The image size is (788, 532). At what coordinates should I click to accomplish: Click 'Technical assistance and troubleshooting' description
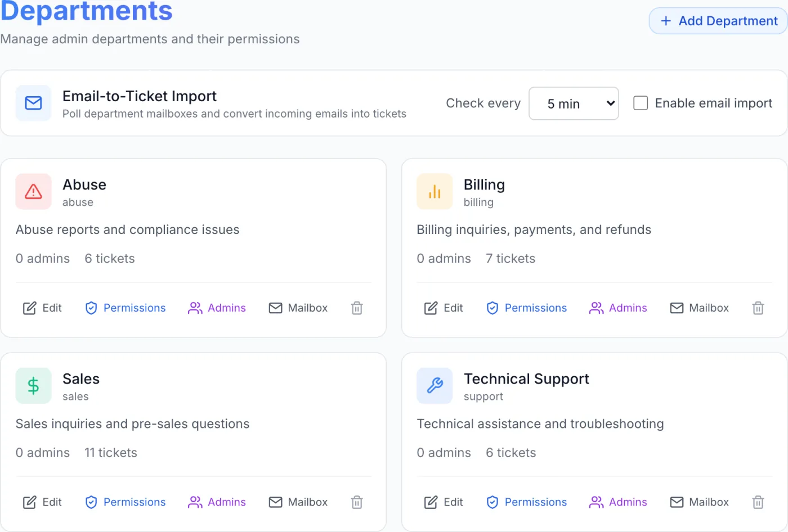click(x=540, y=424)
